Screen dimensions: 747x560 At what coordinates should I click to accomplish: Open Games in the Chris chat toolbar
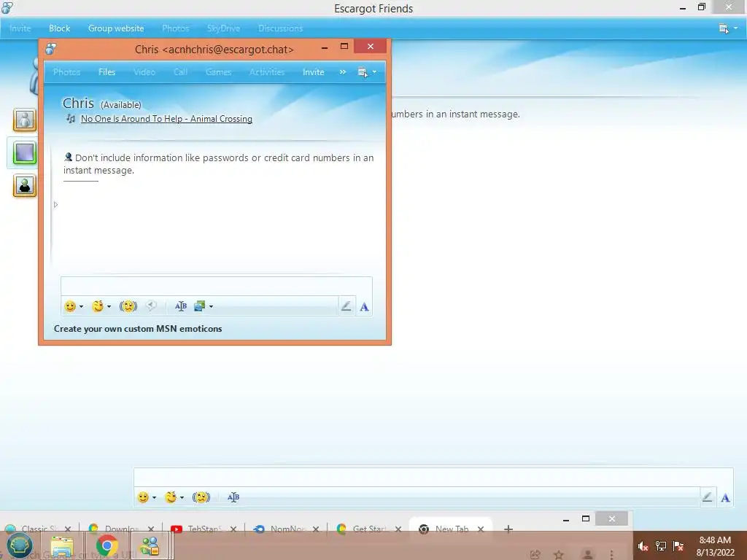[218, 72]
